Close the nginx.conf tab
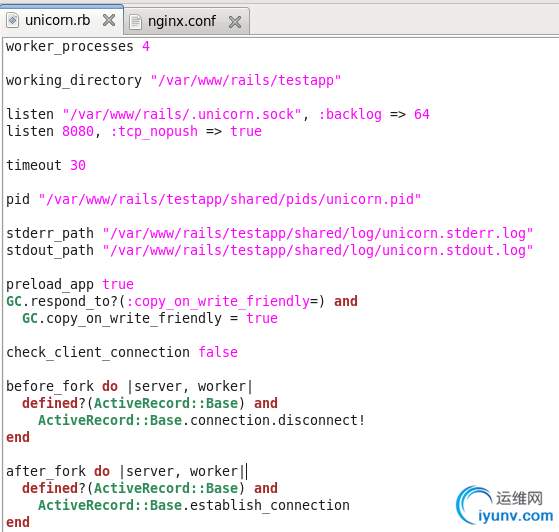This screenshot has width=559, height=532. 235,22
